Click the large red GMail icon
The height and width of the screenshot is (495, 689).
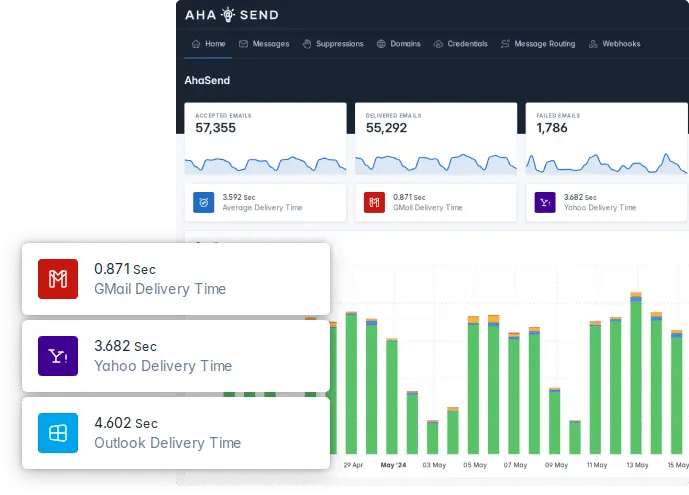(58, 279)
